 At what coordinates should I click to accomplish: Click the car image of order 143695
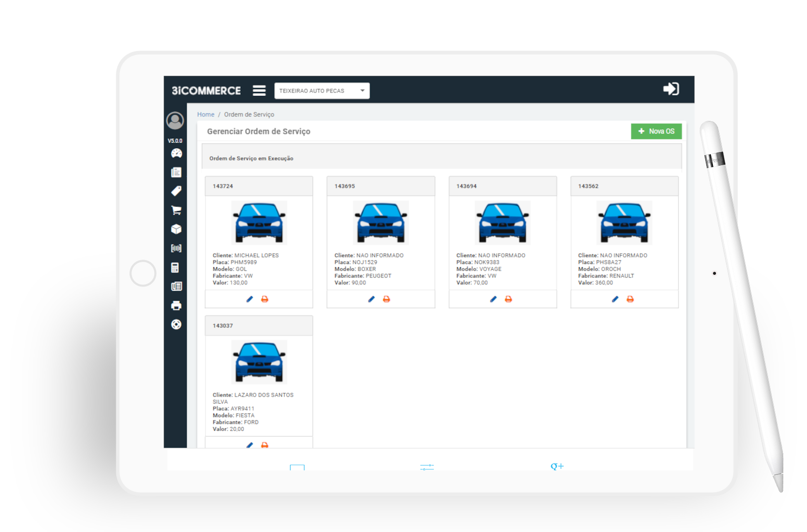tap(381, 223)
